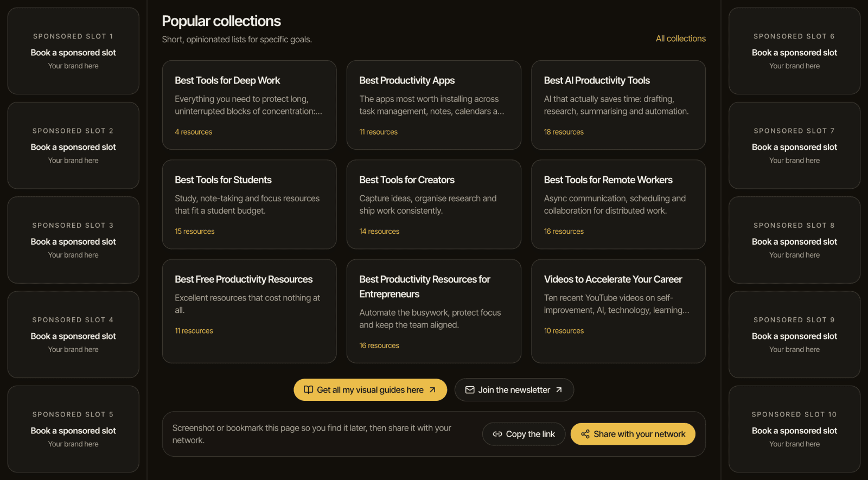Viewport: 868px width, 480px height.
Task: Book sponsored slot 7
Action: (x=794, y=145)
